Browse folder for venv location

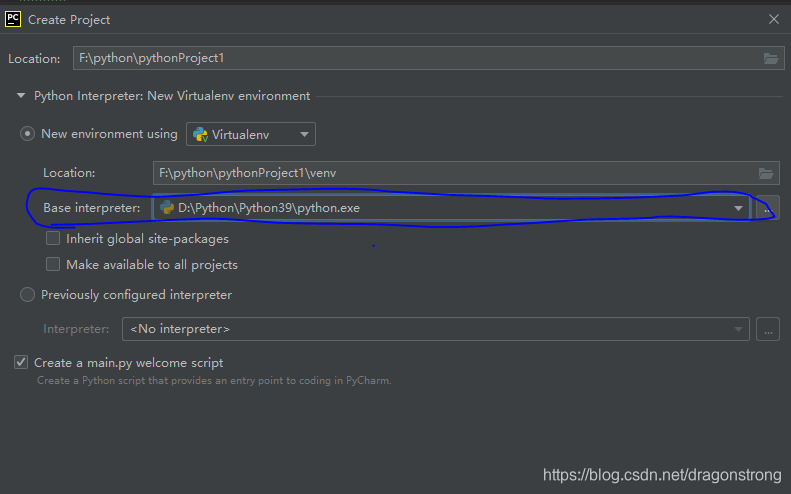[x=766, y=174]
